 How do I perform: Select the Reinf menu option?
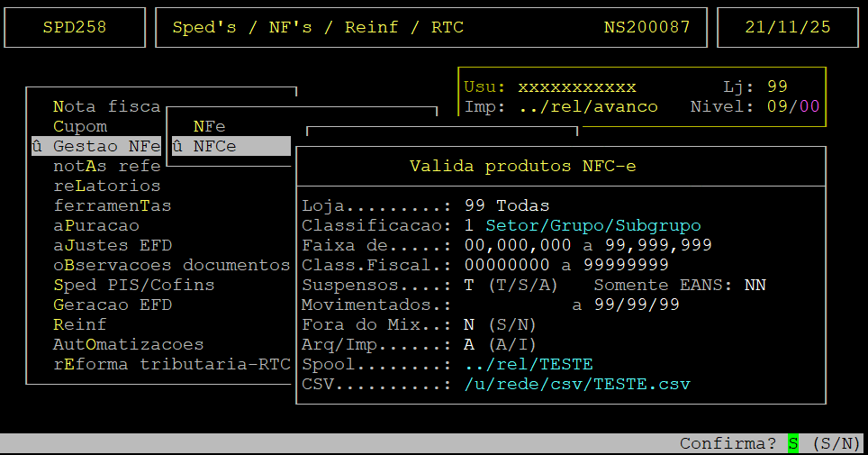(x=80, y=324)
